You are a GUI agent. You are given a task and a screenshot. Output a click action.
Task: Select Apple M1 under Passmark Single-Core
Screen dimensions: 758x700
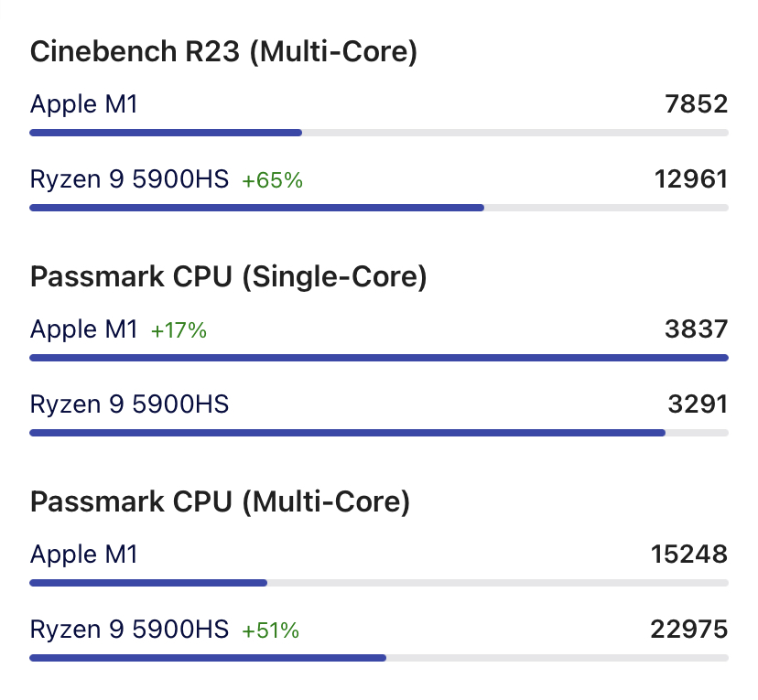(83, 329)
